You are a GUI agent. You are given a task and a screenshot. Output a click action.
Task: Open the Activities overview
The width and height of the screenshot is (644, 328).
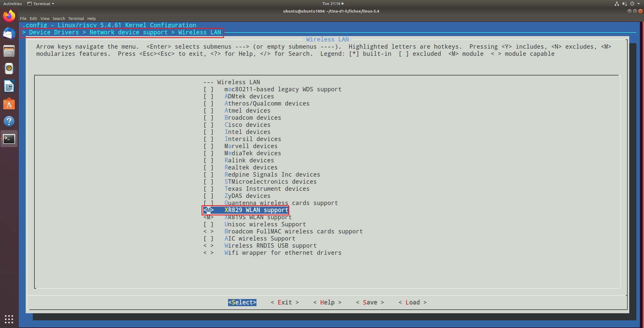13,4
